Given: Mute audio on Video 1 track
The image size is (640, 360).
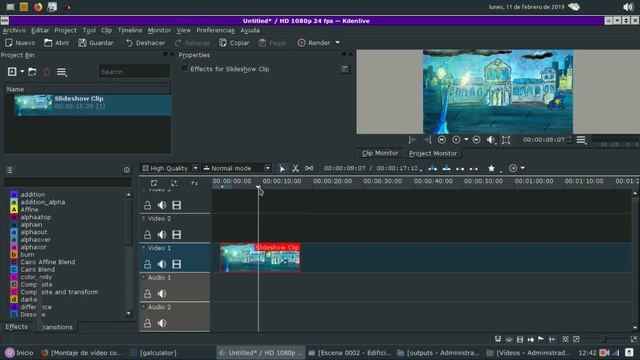Looking at the screenshot, I should pos(162,264).
